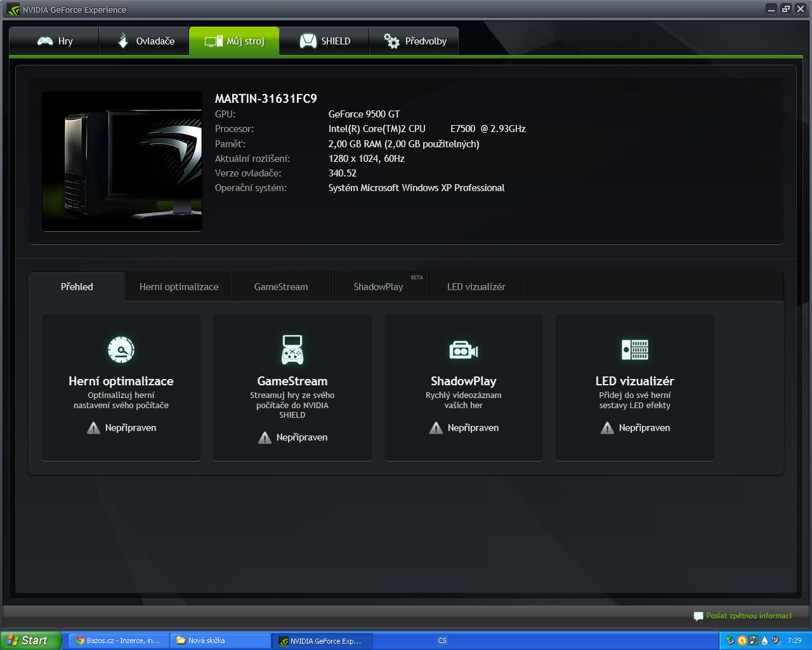Click the Verze ovladače label

click(248, 173)
